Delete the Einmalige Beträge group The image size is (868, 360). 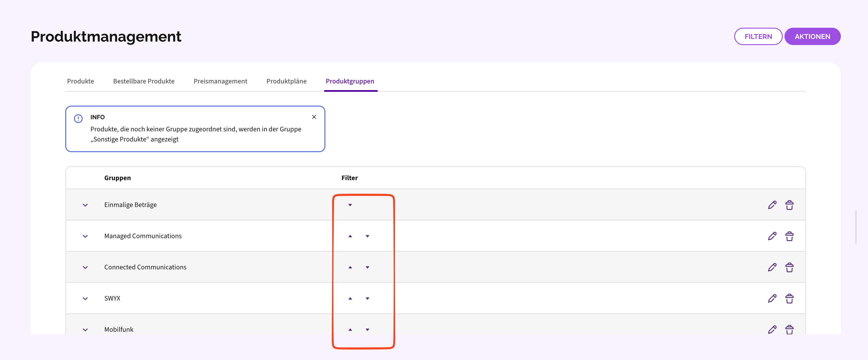click(x=789, y=205)
